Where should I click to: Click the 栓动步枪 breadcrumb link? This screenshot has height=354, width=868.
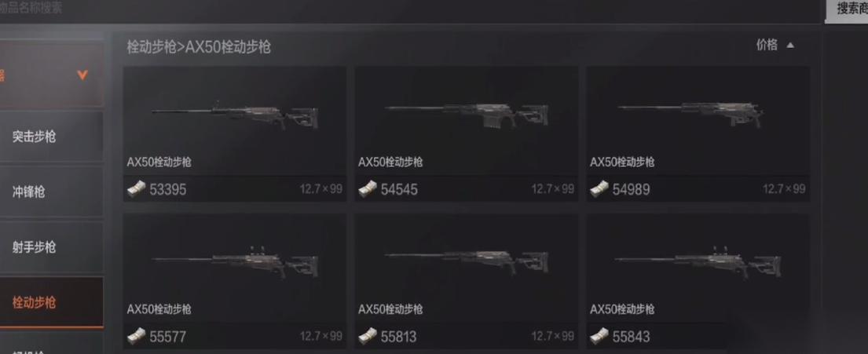[151, 47]
